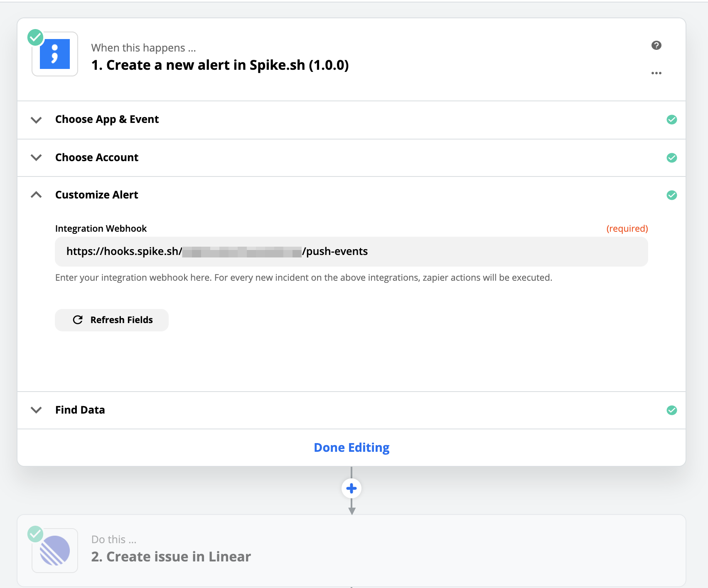Open the Find Data section title

tap(80, 410)
